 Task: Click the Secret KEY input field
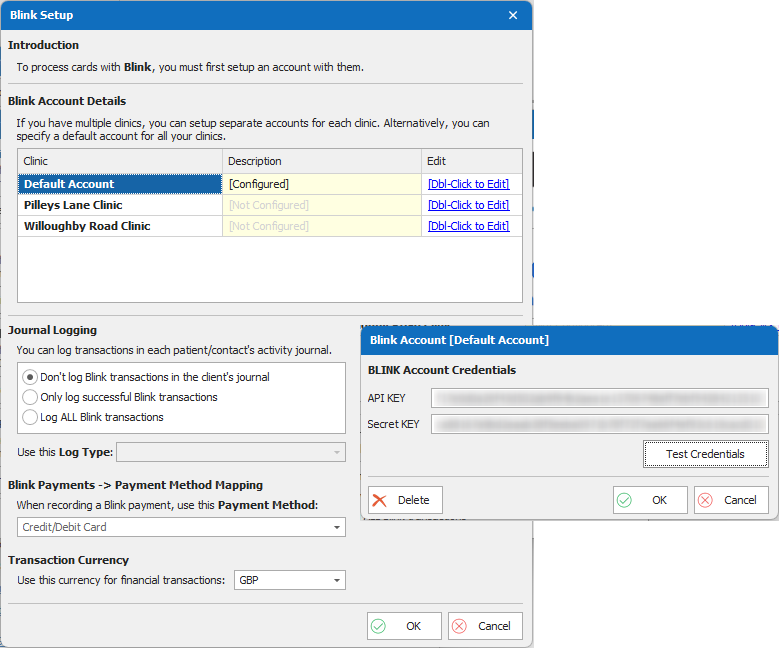[599, 424]
